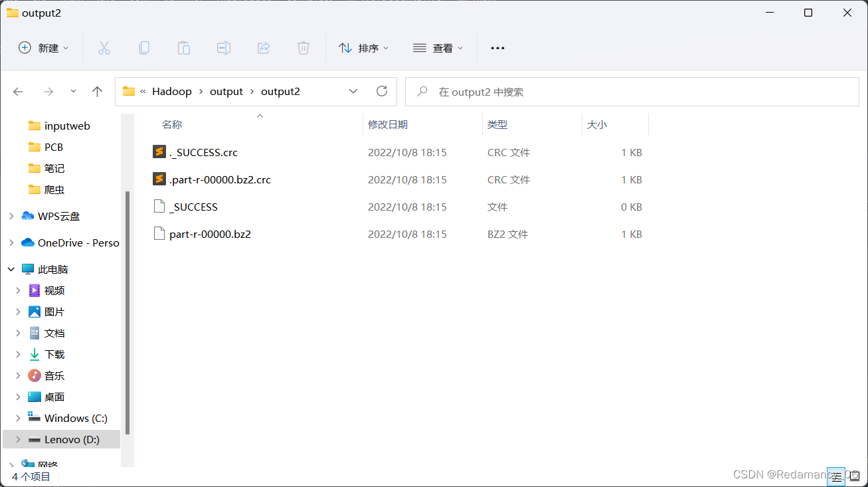Screen dimensions: 868x487
Task: Select 此电脑 in navigation pane
Action: (52, 269)
